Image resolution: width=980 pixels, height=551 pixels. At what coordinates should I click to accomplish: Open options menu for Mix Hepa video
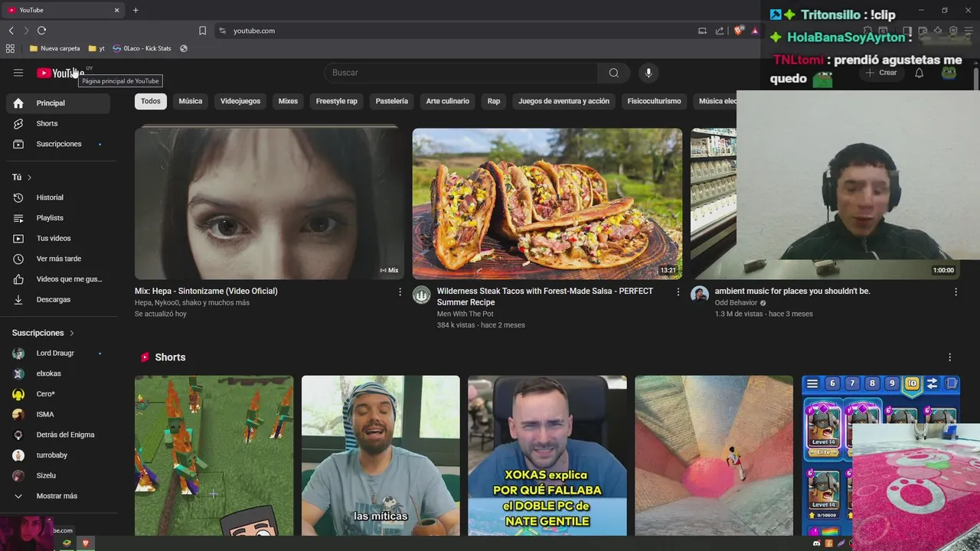tap(400, 292)
